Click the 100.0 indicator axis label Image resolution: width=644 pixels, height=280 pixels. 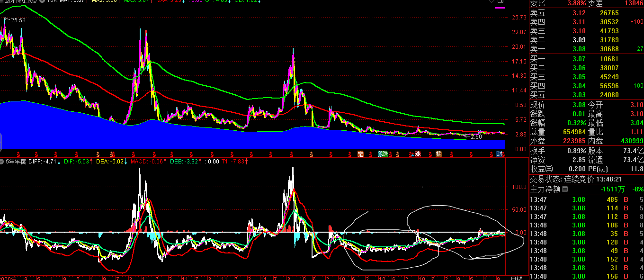click(x=519, y=187)
